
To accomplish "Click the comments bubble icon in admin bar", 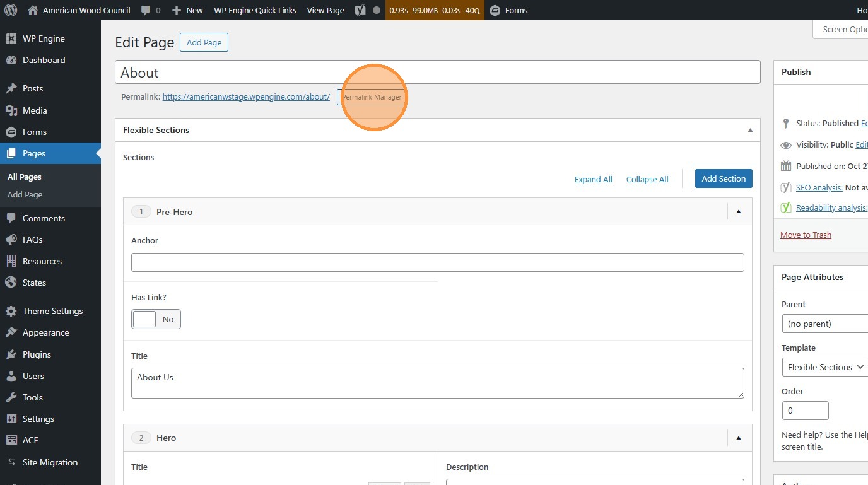I will pyautogui.click(x=146, y=11).
